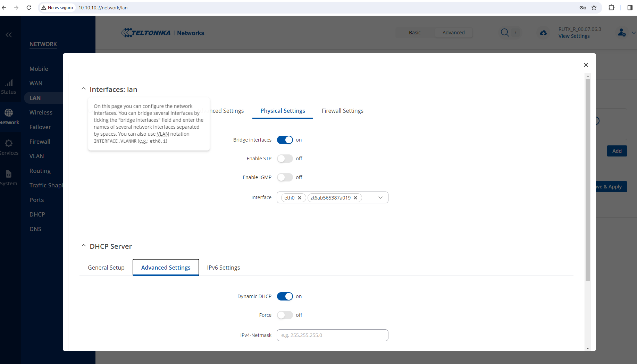Open the IPv6 Settings tab

[x=223, y=267]
